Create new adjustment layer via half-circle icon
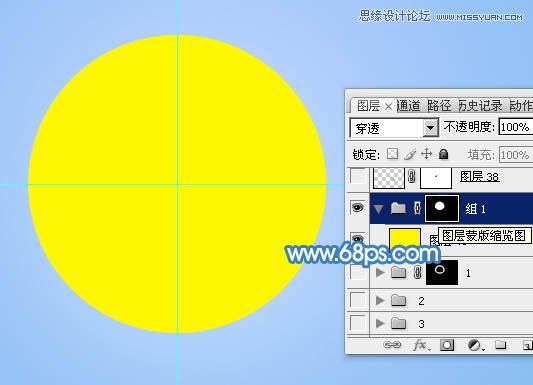The width and height of the screenshot is (533, 385). [476, 345]
